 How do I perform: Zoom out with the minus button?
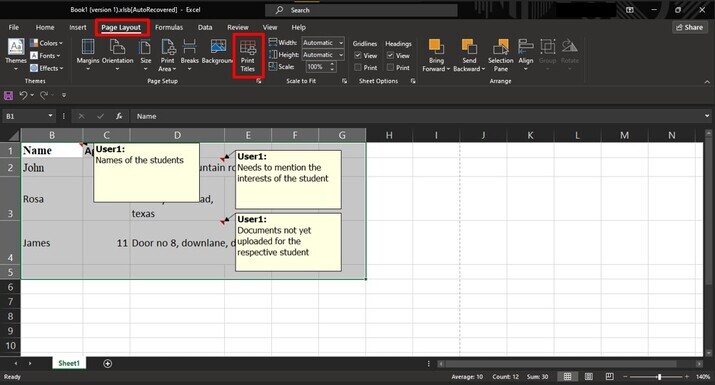click(x=625, y=377)
